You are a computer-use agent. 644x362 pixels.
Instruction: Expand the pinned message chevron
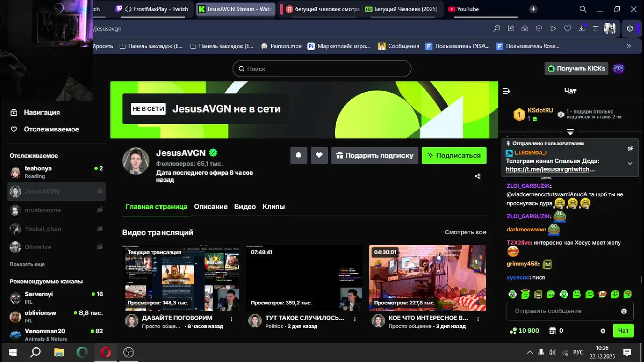(630, 163)
